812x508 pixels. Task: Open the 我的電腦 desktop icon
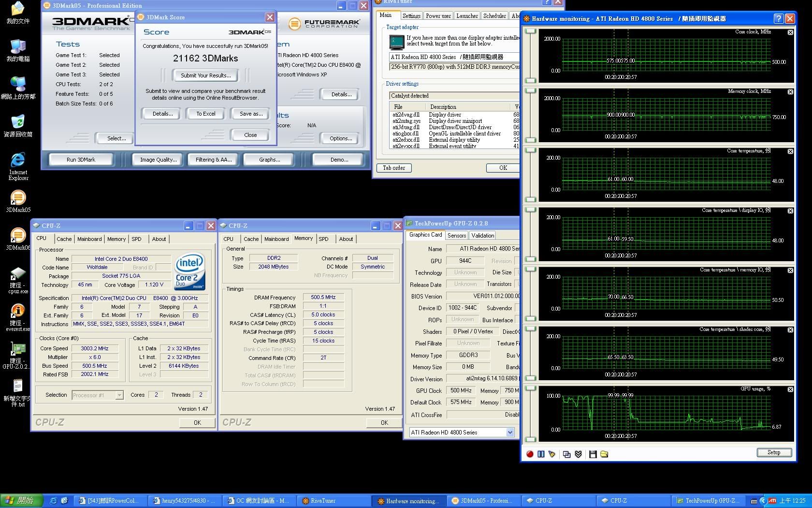[x=18, y=50]
